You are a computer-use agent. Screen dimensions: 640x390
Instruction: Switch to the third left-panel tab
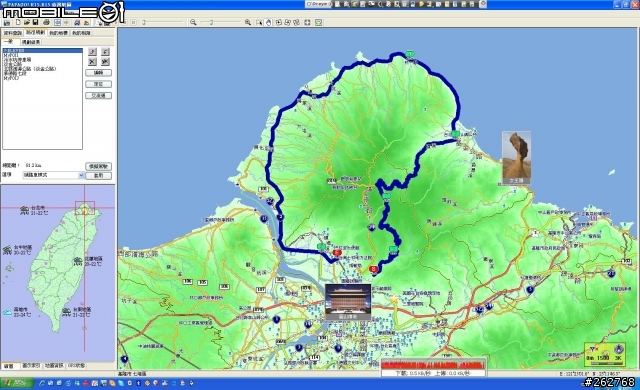58,33
